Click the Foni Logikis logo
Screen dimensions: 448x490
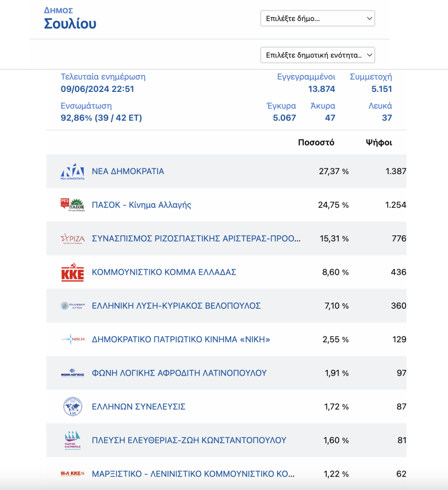click(72, 373)
